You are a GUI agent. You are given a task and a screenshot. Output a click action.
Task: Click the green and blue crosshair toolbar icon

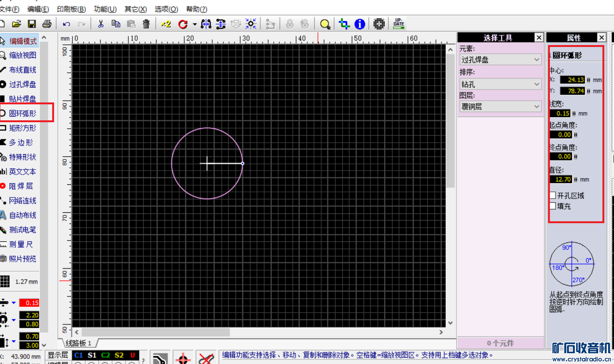(x=344, y=24)
